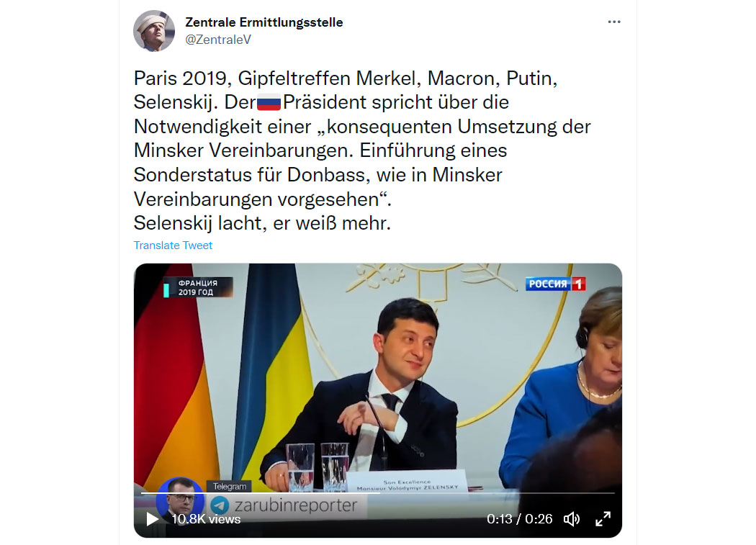756x545 pixels.
Task: Expand the video to fullscreen
Action: coord(603,519)
